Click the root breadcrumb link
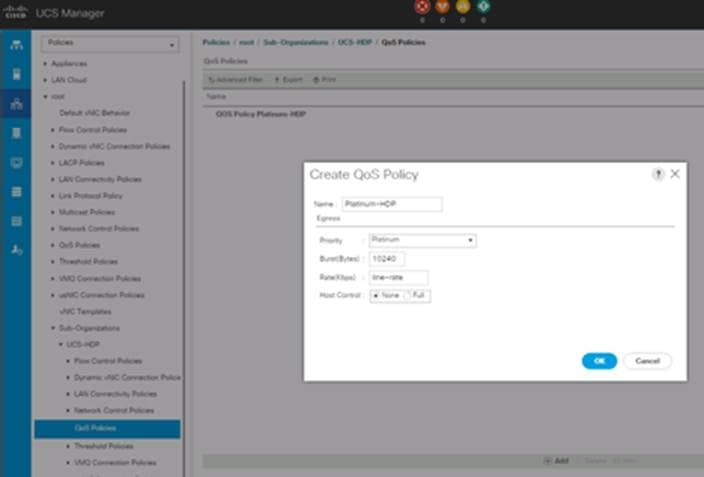This screenshot has height=477, width=704. pos(246,42)
